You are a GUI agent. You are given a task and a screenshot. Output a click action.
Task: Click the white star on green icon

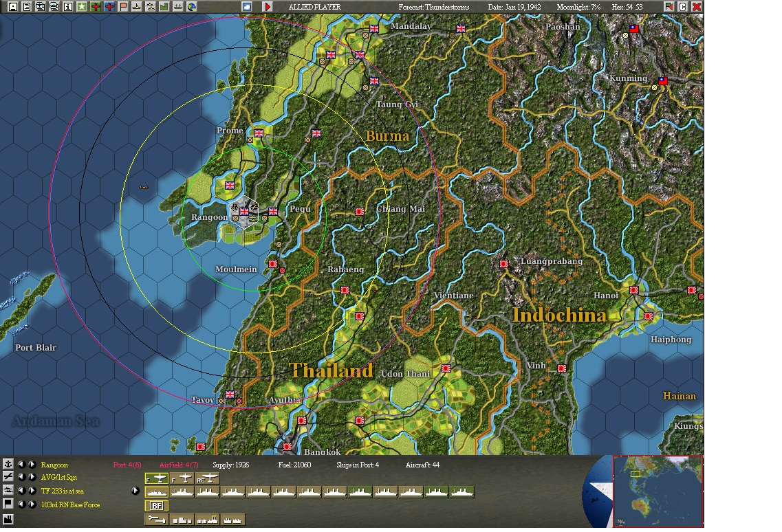pyautogui.click(x=82, y=6)
